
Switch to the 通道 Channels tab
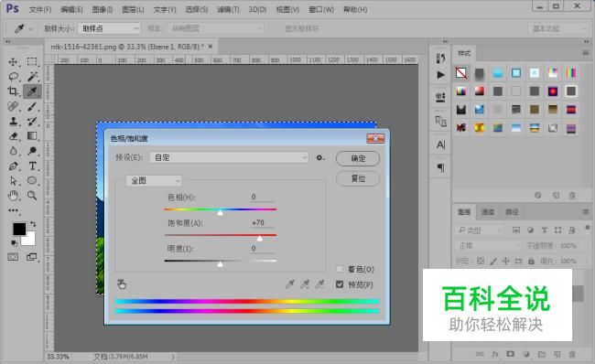coord(488,212)
